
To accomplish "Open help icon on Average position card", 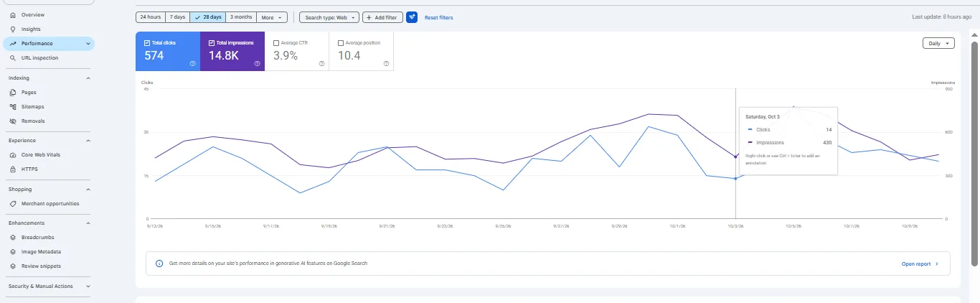I will pos(386,63).
